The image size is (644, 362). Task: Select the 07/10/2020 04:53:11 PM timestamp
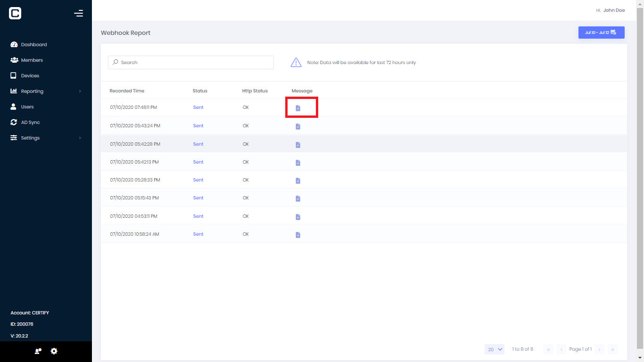(133, 216)
